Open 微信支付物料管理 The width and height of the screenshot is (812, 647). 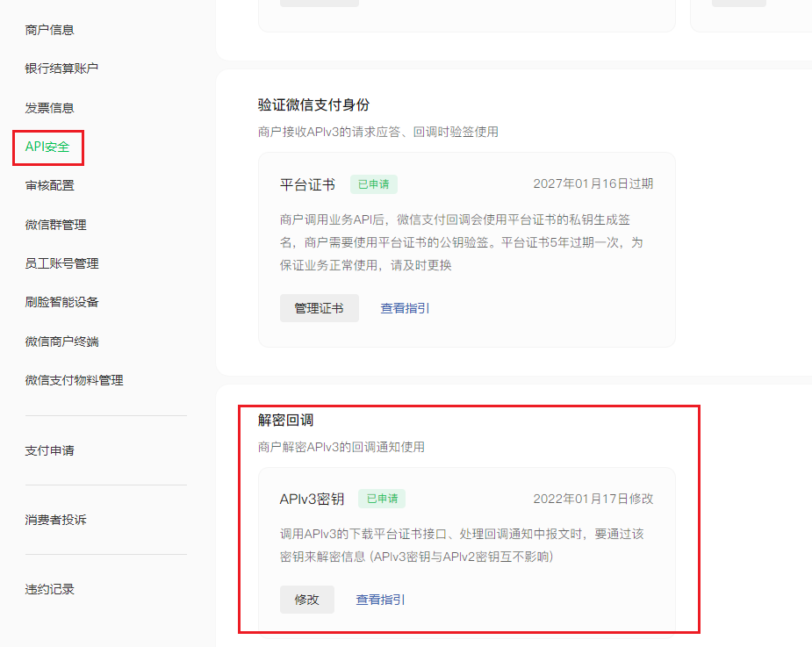click(x=74, y=380)
